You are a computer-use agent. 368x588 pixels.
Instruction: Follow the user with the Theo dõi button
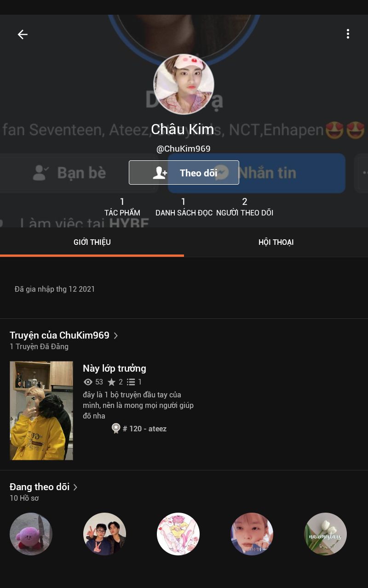[x=184, y=173]
